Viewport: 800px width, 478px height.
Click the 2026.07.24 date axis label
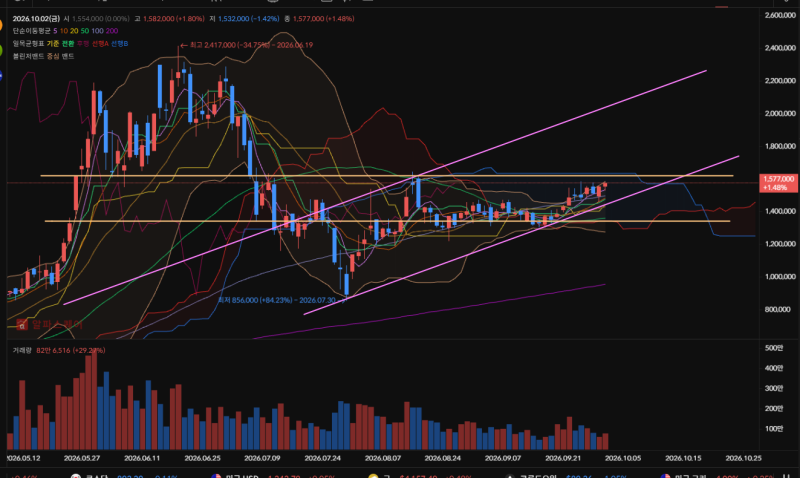pos(322,458)
